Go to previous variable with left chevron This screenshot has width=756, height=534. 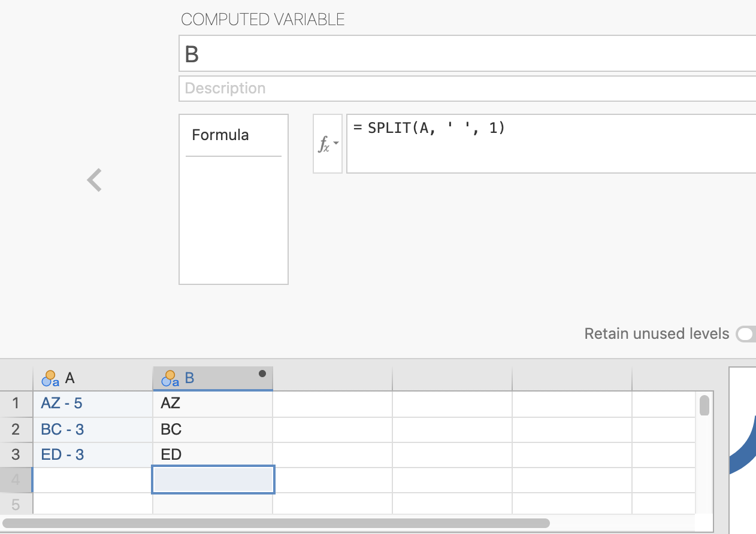[x=95, y=180]
